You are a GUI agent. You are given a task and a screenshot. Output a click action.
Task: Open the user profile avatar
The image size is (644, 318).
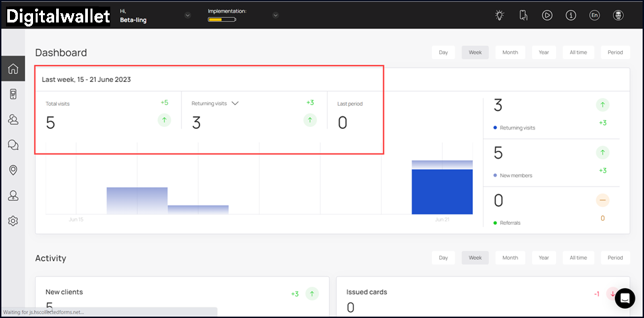618,15
